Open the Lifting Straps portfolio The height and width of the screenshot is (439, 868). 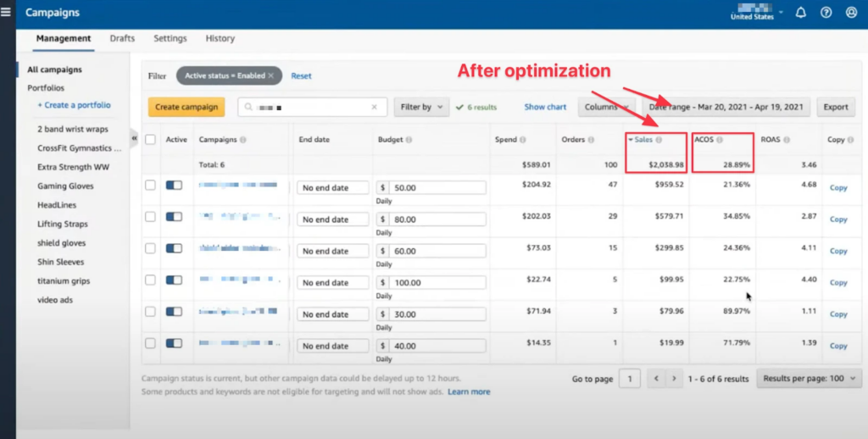click(x=63, y=225)
